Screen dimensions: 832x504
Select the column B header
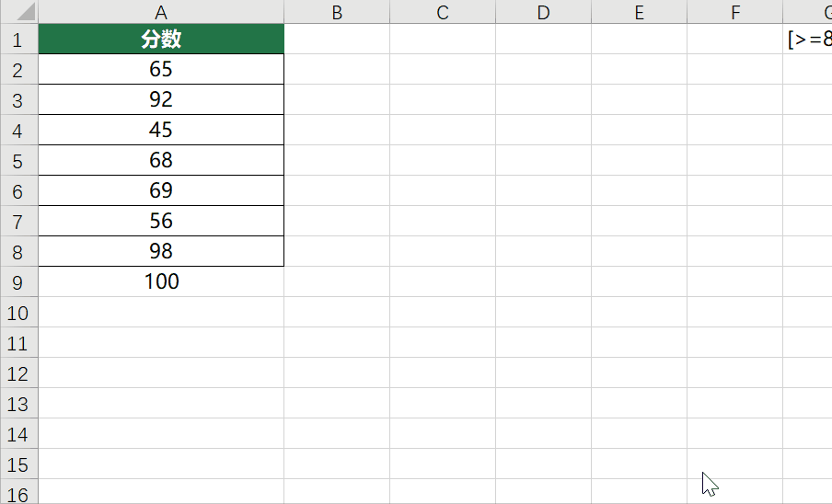337,12
